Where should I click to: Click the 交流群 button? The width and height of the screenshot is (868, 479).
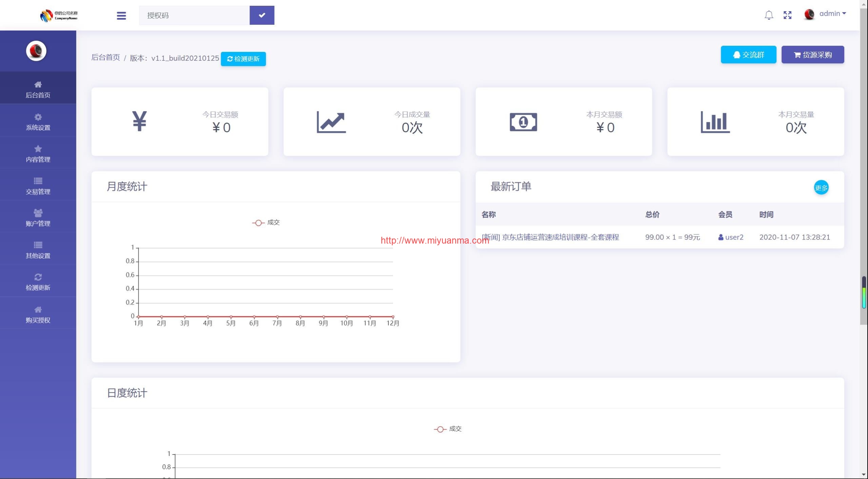point(748,55)
